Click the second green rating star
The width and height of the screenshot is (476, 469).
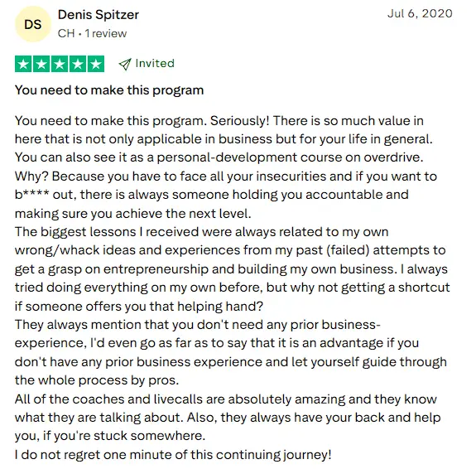41,64
